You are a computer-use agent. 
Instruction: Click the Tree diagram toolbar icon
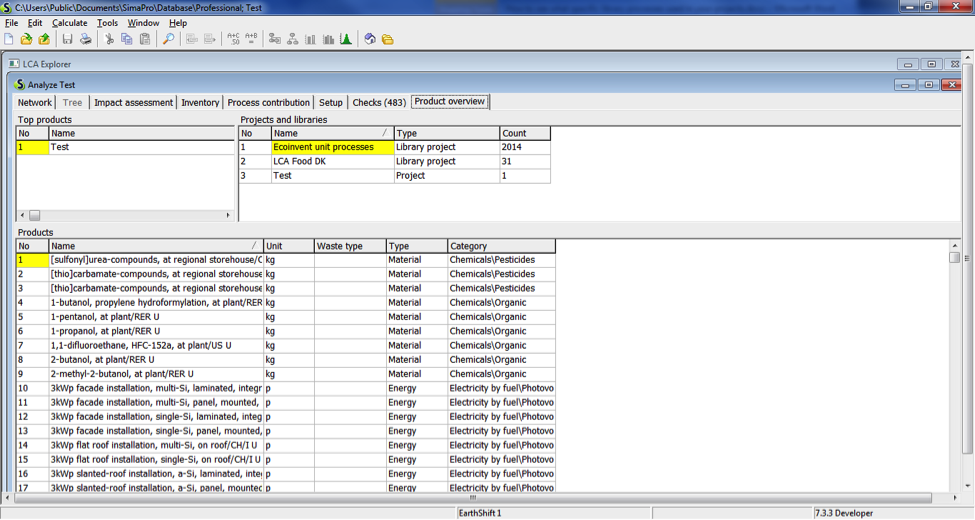[x=292, y=39]
